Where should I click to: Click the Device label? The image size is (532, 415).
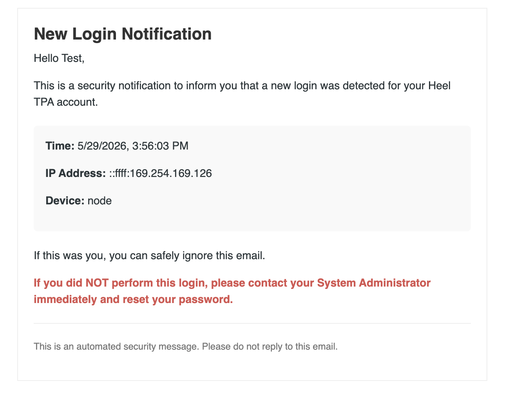pos(65,201)
